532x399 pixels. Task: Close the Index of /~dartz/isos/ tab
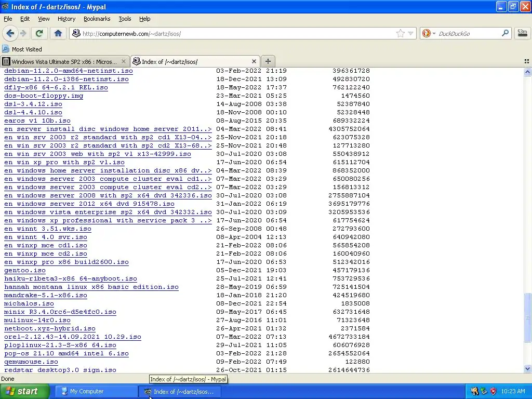tap(254, 61)
